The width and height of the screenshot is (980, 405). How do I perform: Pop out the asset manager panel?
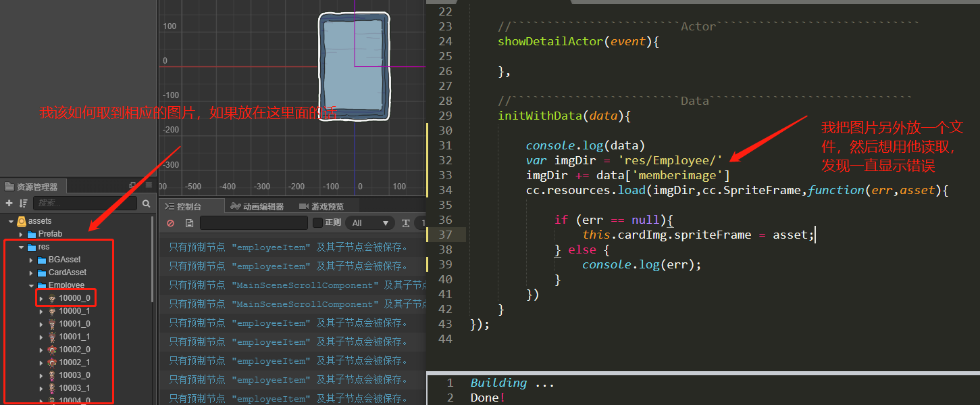click(132, 185)
